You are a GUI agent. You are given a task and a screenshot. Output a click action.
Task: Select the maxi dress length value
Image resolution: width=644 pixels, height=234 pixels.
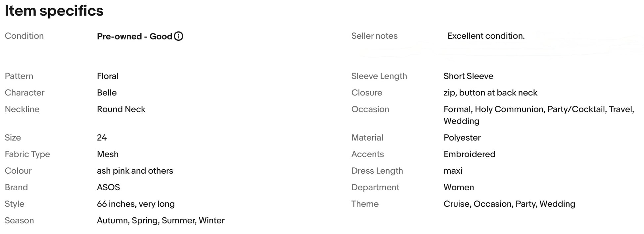point(453,171)
